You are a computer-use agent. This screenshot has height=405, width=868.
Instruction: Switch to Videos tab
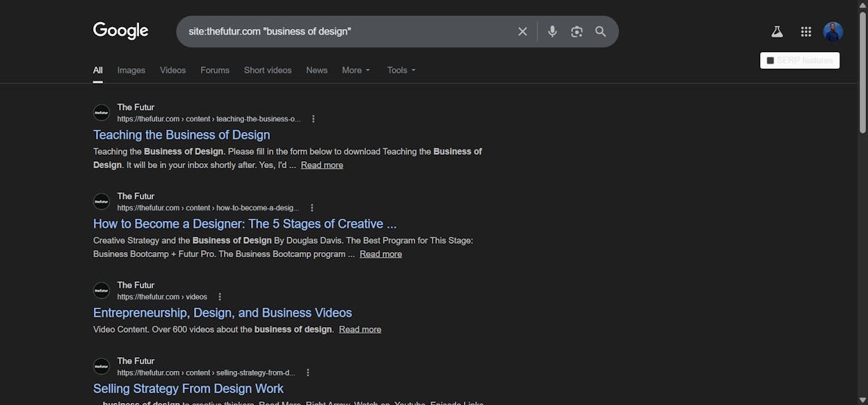point(173,70)
